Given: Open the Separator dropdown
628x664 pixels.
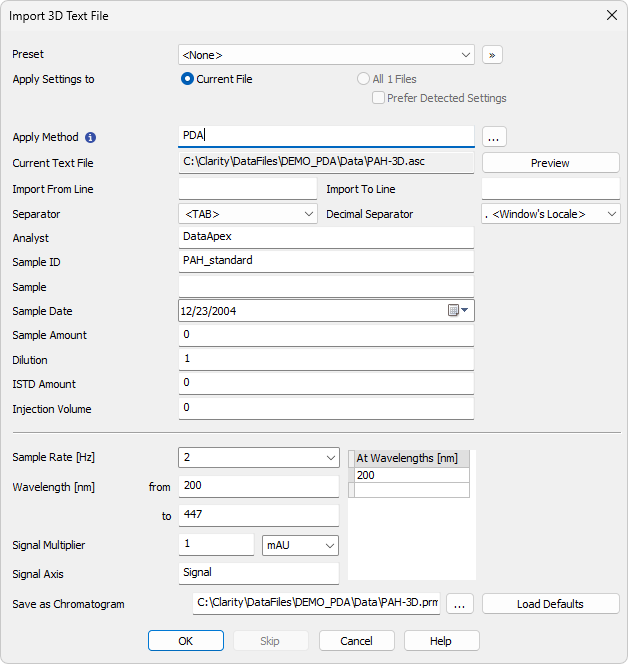Looking at the screenshot, I should click(x=248, y=214).
